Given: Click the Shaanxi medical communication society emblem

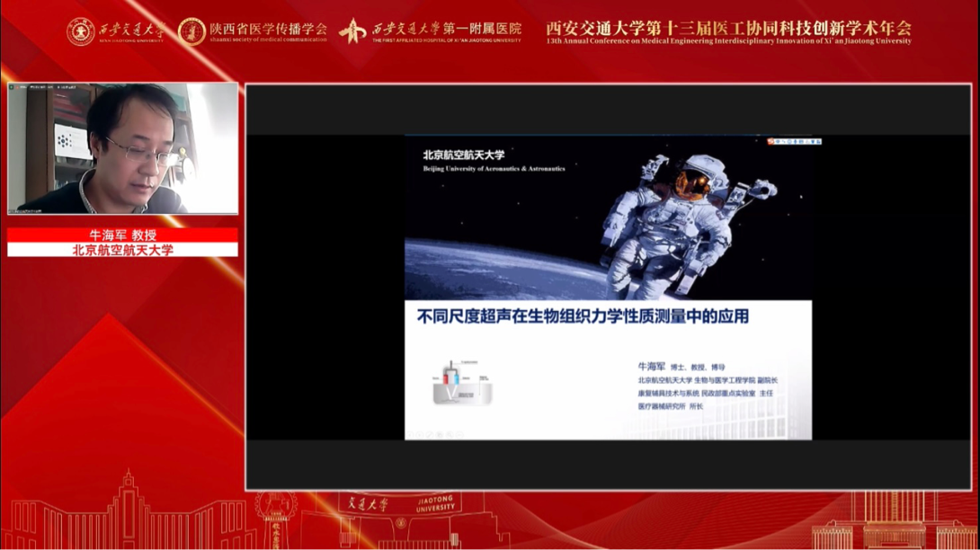Looking at the screenshot, I should click(192, 31).
